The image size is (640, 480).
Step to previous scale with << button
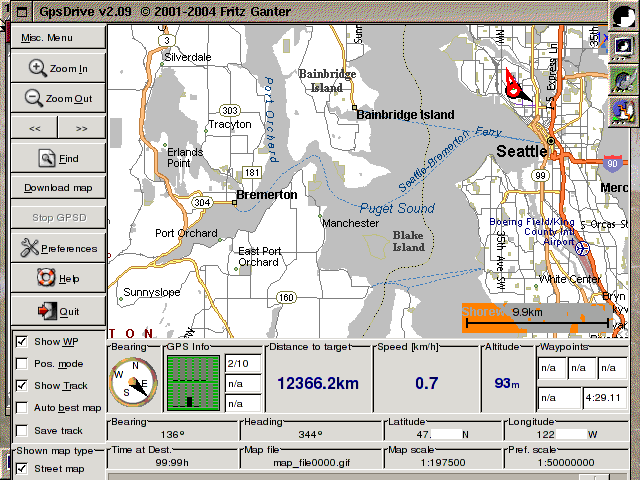33,129
